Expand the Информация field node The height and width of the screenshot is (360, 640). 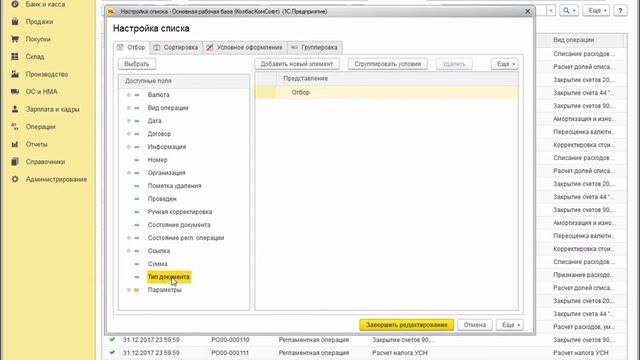[x=129, y=147]
